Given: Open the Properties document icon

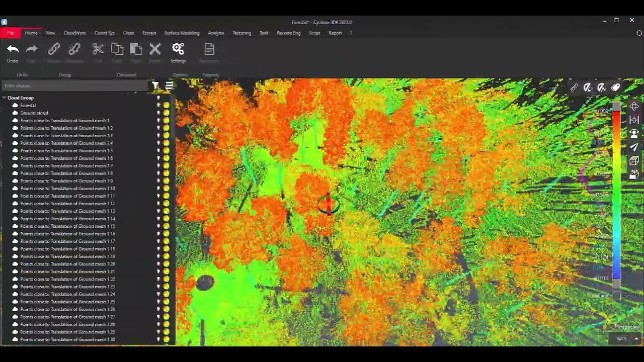Looking at the screenshot, I should pos(209,49).
